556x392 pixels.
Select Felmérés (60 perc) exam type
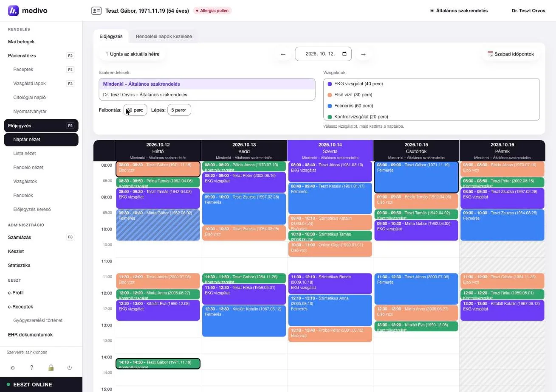(431, 106)
